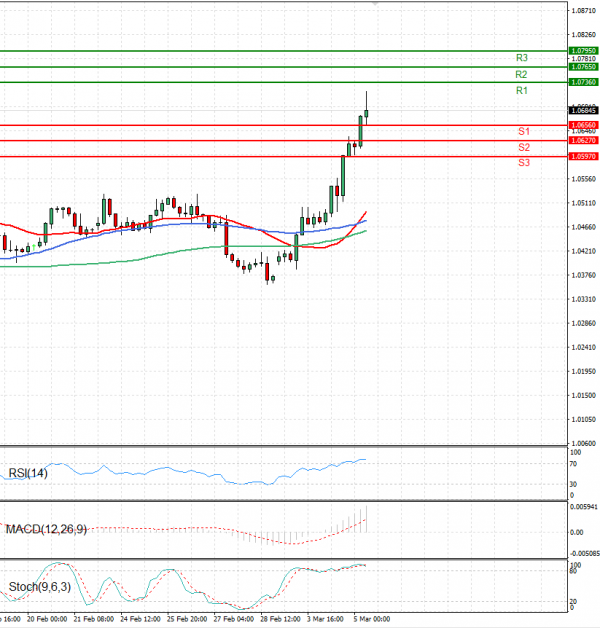The image size is (600, 628).
Task: Click the 24 Feb 12:00 time label
Action: (x=140, y=619)
